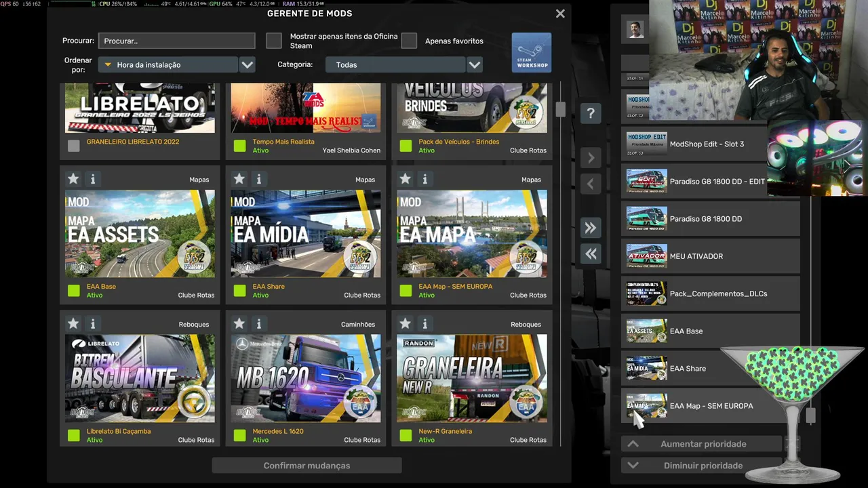868x488 pixels.
Task: Show info for EAA Map - SEM EUROPA
Action: pyautogui.click(x=425, y=179)
